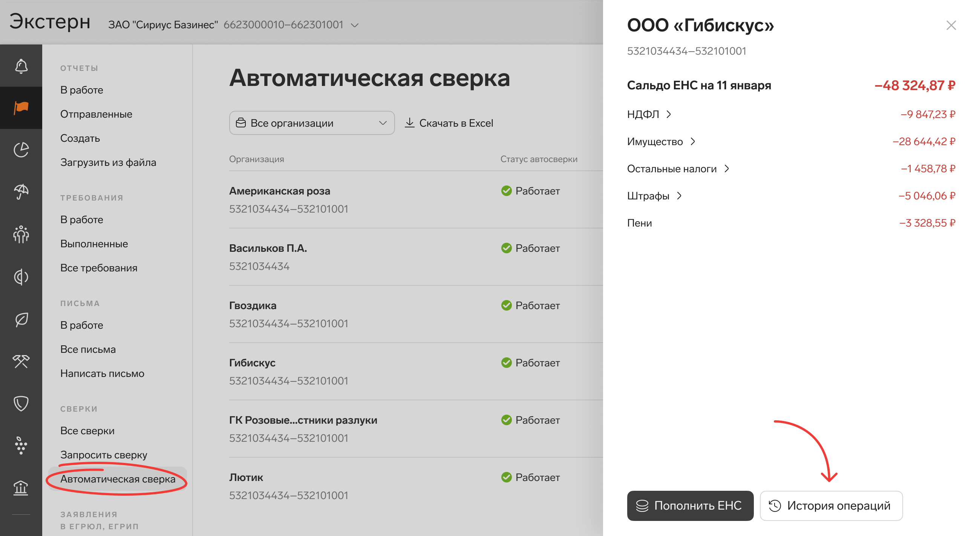980x536 pixels.
Task: Click the Пени amount −3 328,55 ₽
Action: click(927, 223)
